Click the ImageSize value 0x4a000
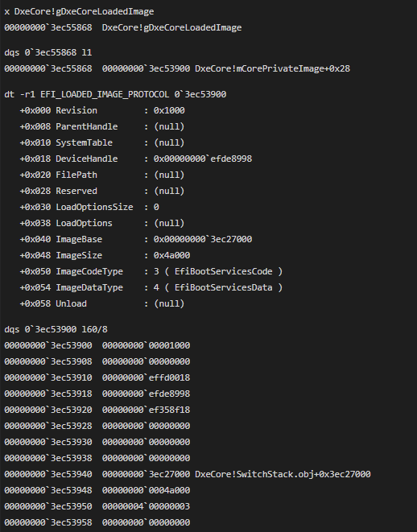Screen dimensions: 417x532 (172, 255)
